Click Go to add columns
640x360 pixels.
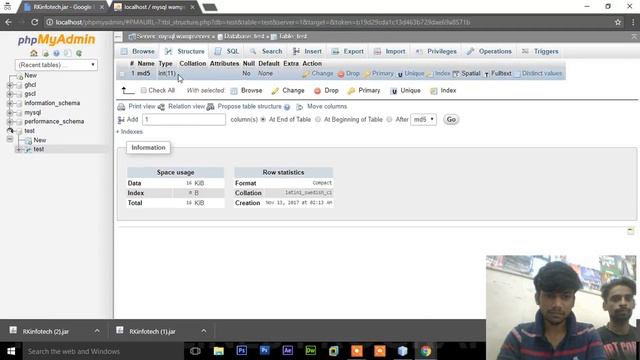451,120
